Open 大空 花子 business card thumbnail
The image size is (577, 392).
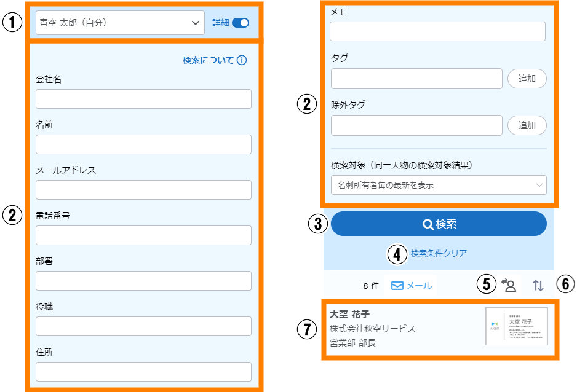[x=516, y=326]
